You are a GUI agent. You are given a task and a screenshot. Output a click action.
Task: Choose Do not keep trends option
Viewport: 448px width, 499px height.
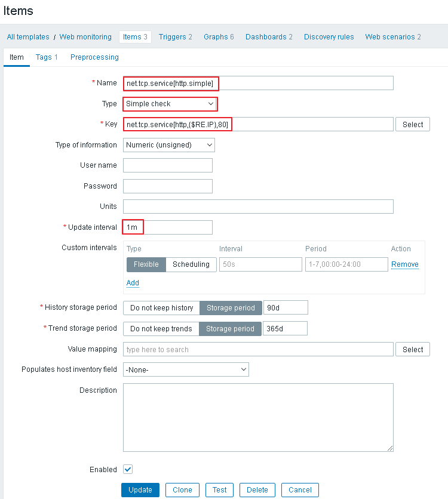pyautogui.click(x=161, y=329)
